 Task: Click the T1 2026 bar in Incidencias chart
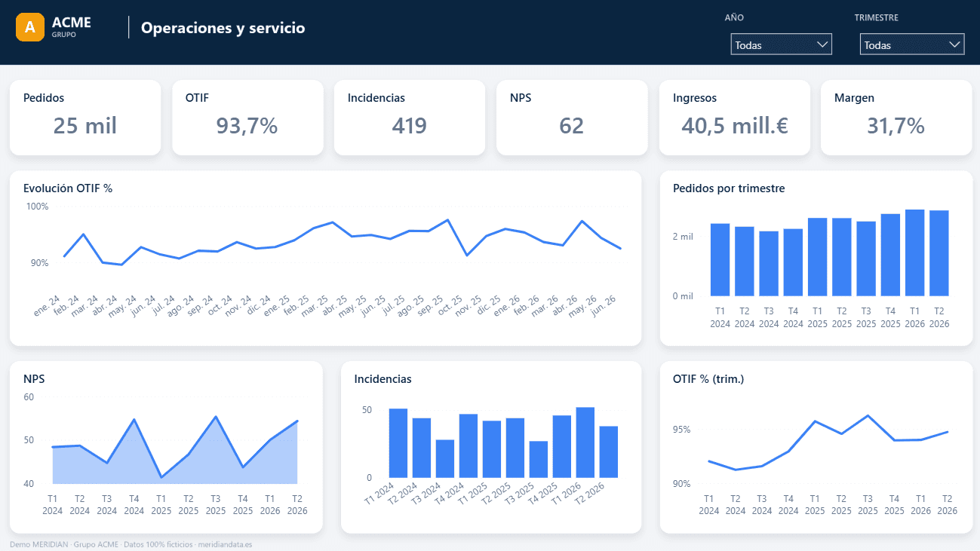[x=585, y=442]
